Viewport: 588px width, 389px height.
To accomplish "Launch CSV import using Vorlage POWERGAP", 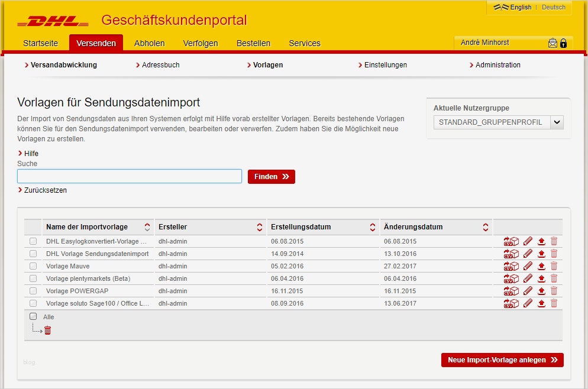I will point(511,291).
